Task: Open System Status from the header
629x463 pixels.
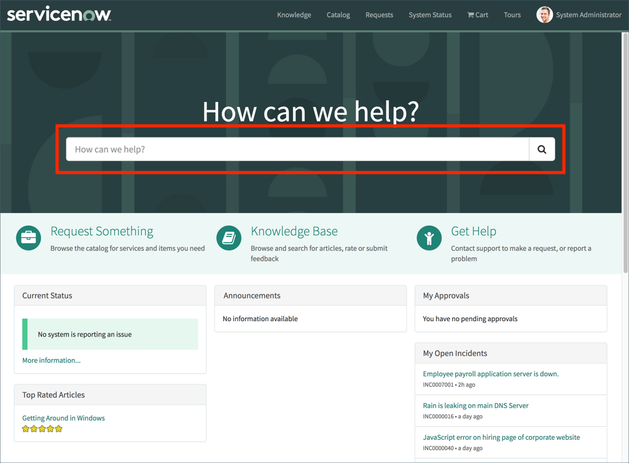Action: click(430, 15)
